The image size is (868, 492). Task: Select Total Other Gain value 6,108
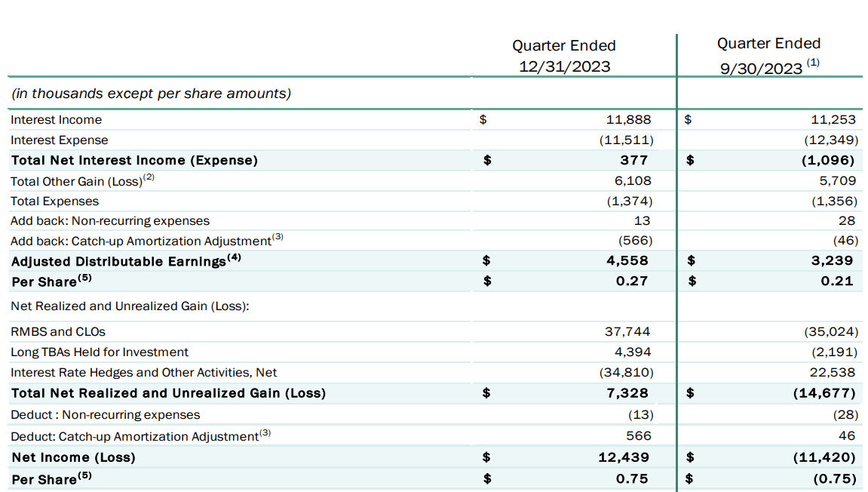pyautogui.click(x=633, y=180)
